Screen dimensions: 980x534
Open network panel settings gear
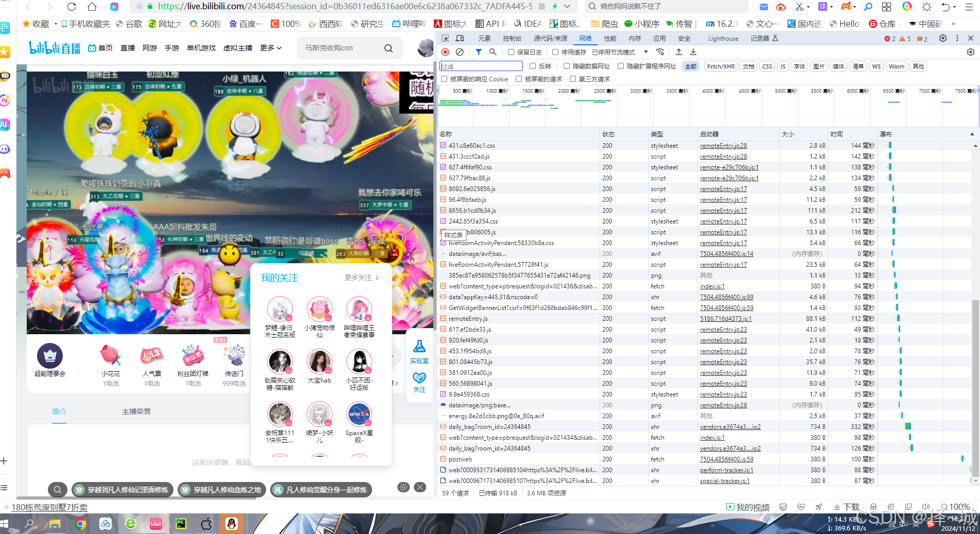(971, 52)
